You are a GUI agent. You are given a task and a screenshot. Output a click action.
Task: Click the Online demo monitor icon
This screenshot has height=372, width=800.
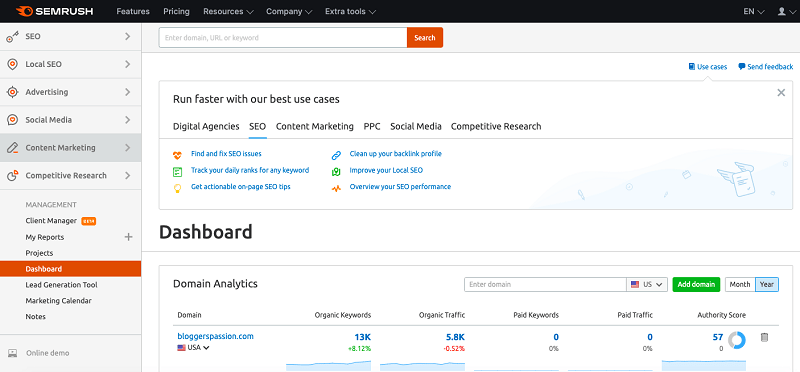tap(13, 353)
